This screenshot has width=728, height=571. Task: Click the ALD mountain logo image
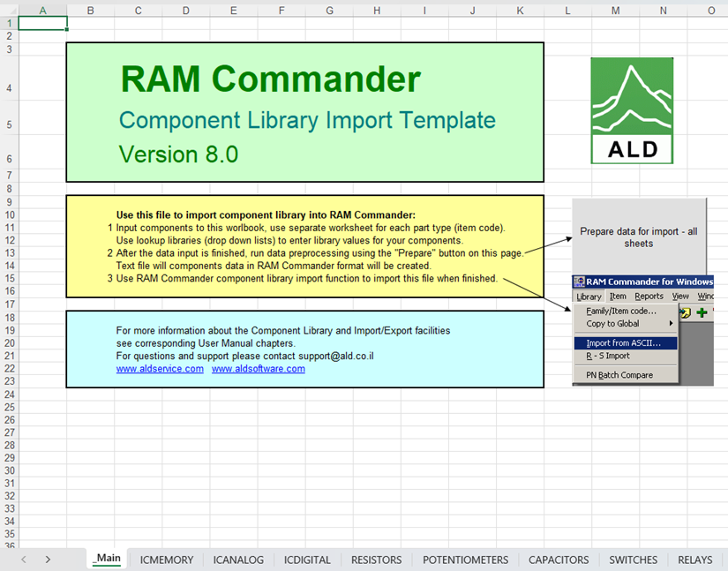tap(632, 111)
